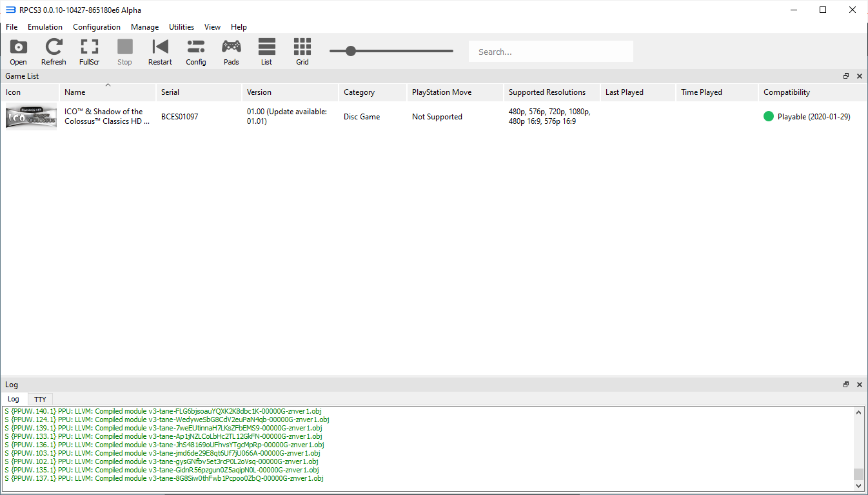This screenshot has height=495, width=868.
Task: Open a game with the Open toolbar icon
Action: pos(18,52)
